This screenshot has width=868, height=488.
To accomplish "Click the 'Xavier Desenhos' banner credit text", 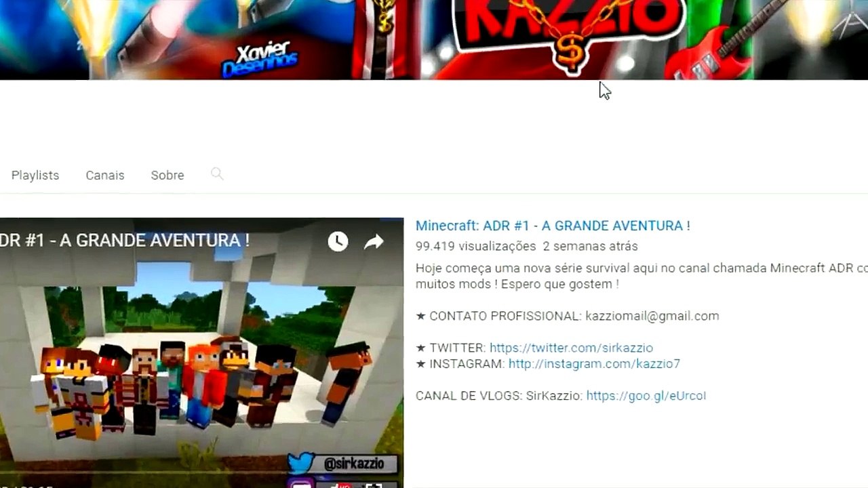I will click(260, 58).
